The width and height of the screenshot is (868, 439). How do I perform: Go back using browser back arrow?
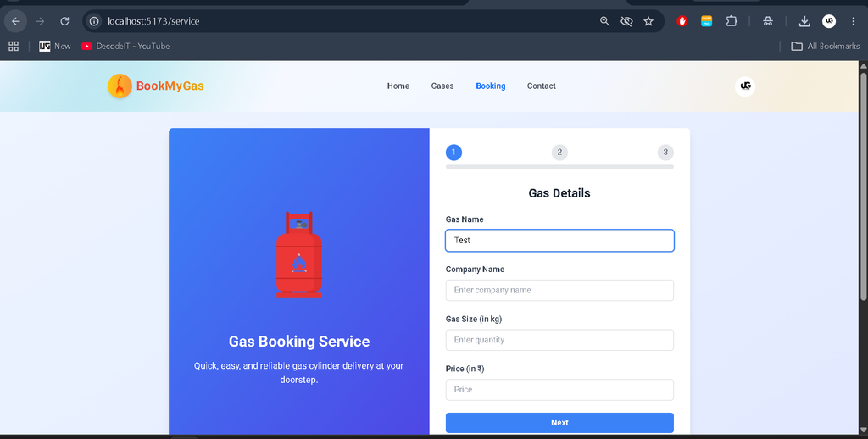16,21
